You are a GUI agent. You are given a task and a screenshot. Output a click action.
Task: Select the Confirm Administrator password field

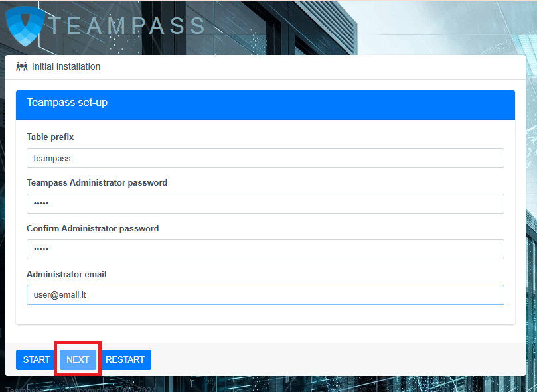pyautogui.click(x=266, y=249)
